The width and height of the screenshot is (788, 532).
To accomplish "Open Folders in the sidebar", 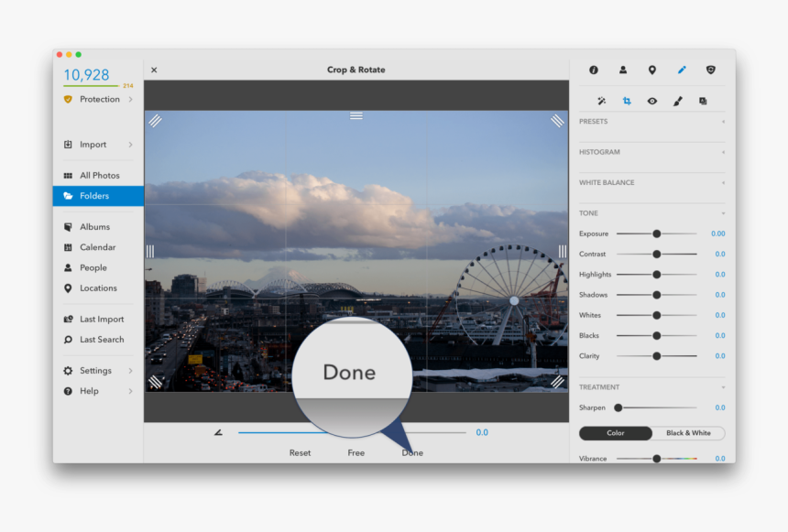I will click(99, 196).
